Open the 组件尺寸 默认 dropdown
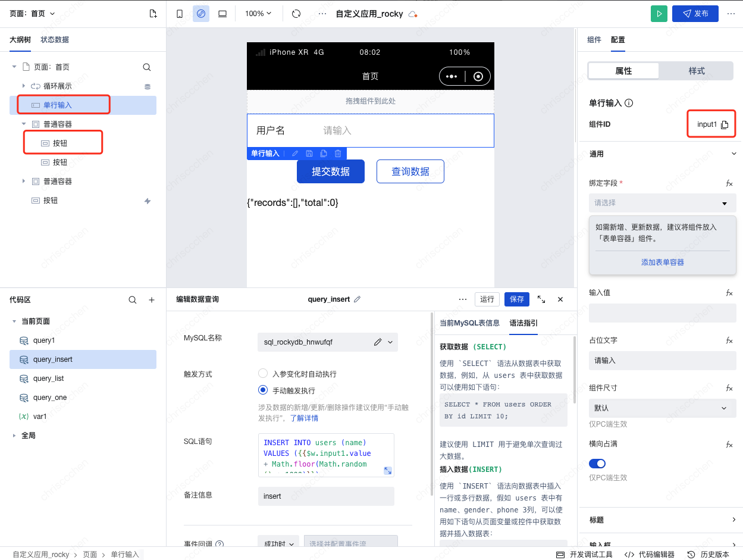Viewport: 743px width, 560px height. click(x=663, y=408)
